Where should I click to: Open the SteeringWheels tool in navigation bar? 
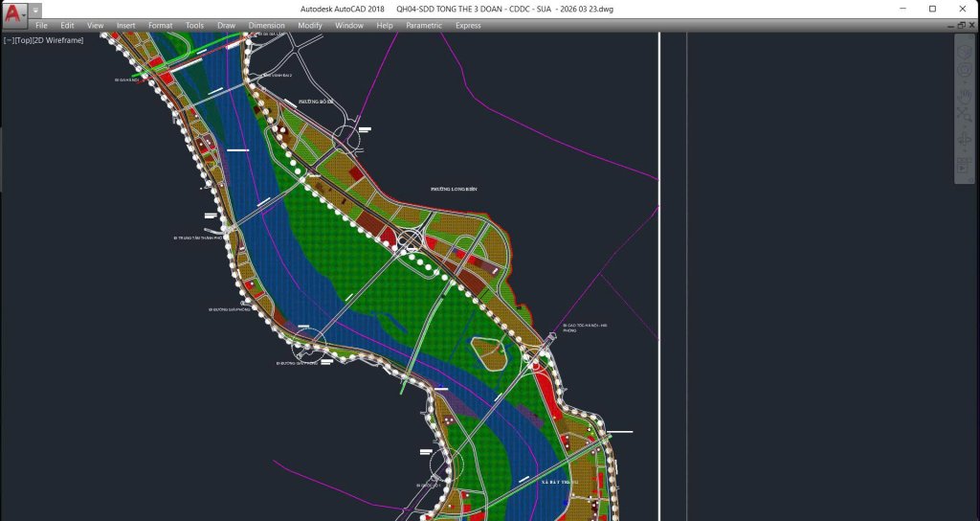pyautogui.click(x=965, y=69)
